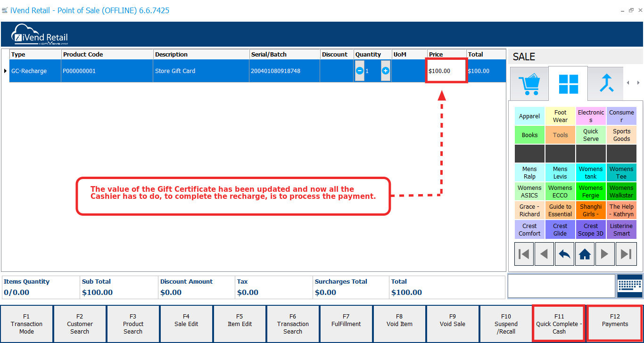The image size is (644, 343).
Task: Choose the Books category tile
Action: 529,135
